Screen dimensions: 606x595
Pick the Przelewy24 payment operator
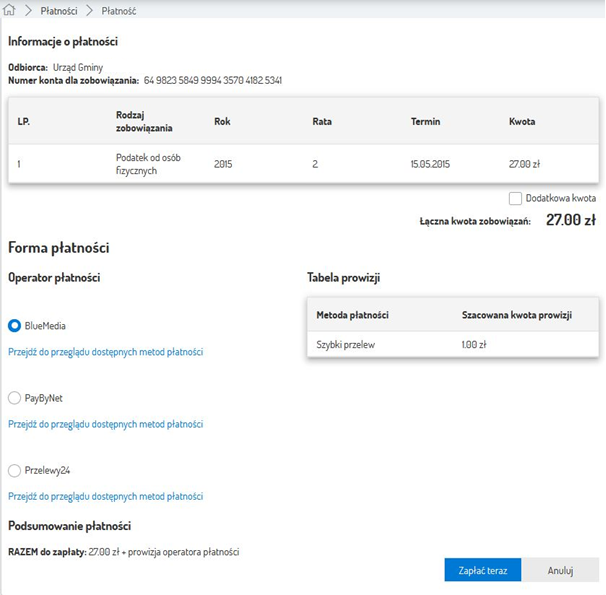click(15, 470)
